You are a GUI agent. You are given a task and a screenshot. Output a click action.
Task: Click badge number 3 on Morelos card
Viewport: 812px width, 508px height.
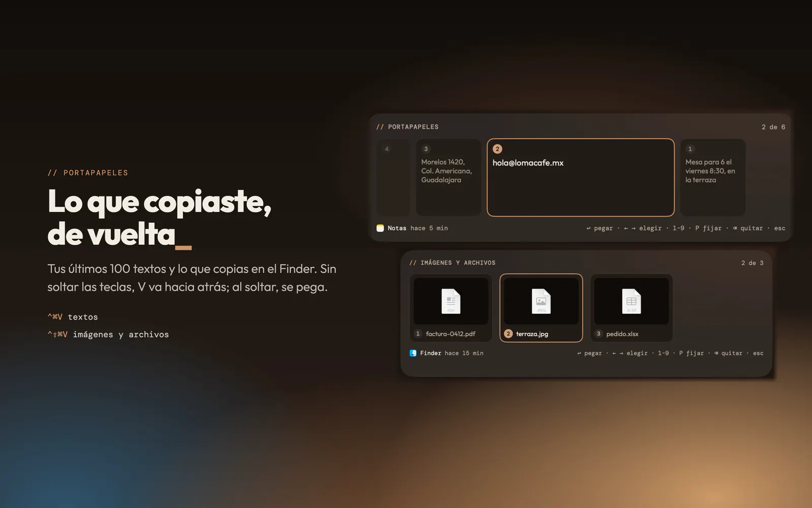pos(426,149)
